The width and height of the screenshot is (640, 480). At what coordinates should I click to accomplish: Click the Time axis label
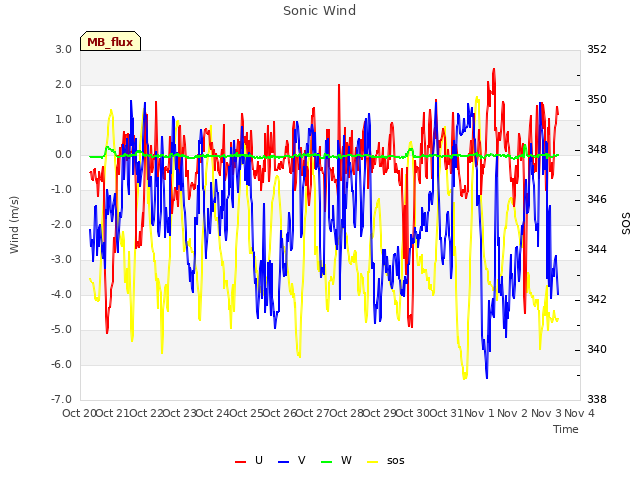point(566,429)
